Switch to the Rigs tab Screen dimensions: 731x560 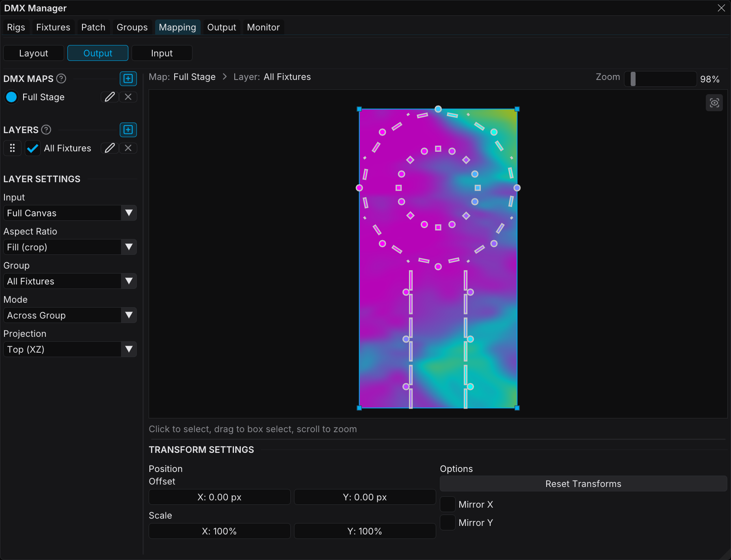coord(16,27)
